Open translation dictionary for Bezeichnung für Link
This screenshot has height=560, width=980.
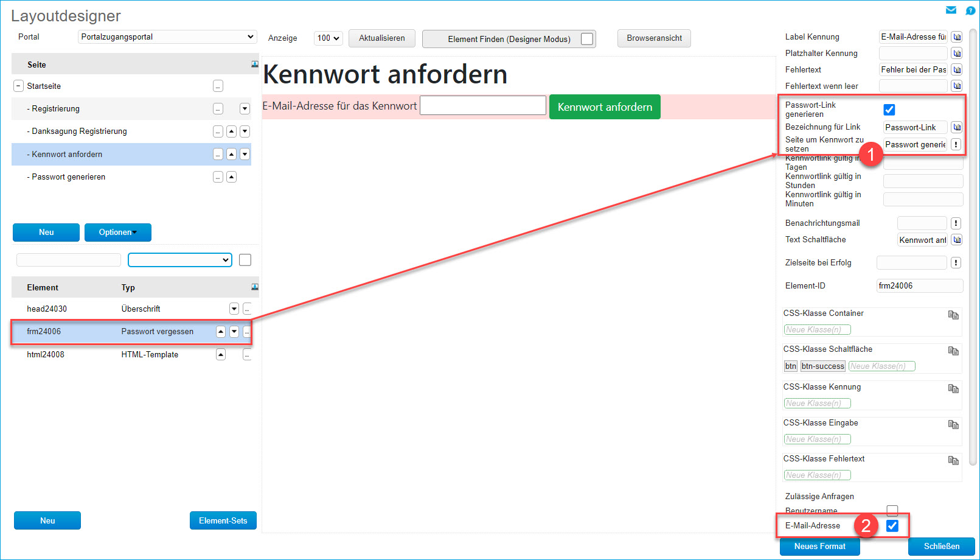click(x=957, y=127)
